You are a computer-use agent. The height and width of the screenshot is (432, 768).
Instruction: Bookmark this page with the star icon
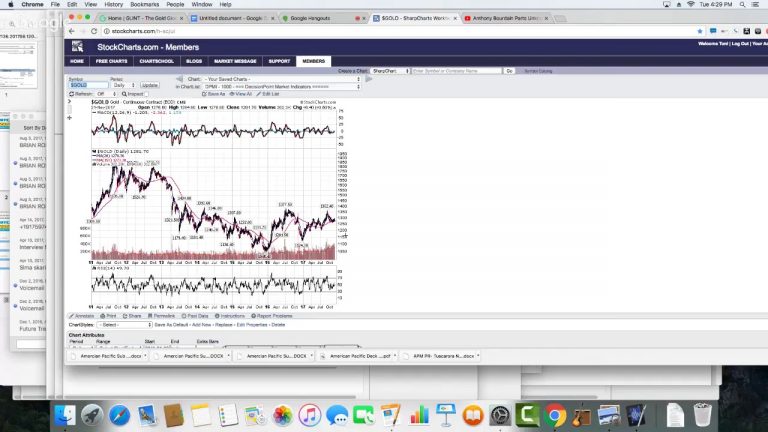point(700,31)
